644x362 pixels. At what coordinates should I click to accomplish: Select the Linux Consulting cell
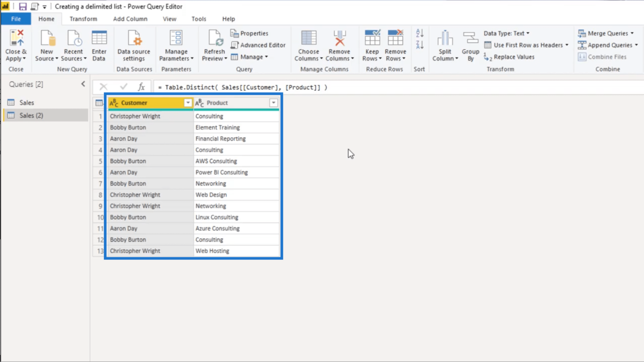tap(237, 217)
